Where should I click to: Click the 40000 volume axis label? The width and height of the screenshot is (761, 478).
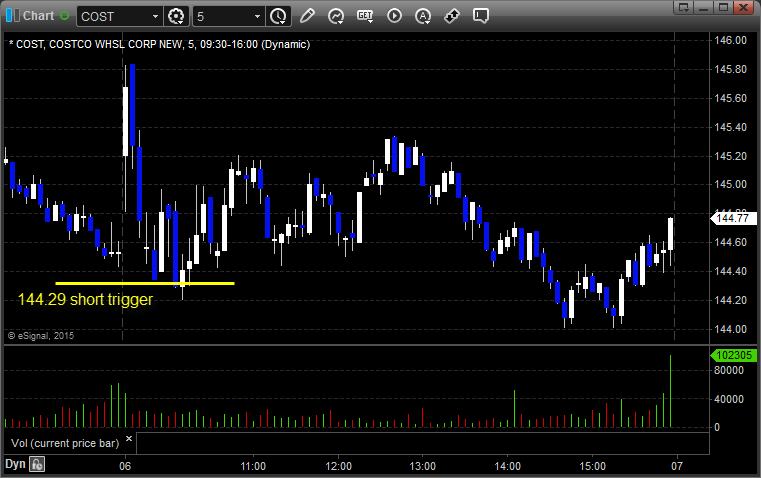(729, 399)
